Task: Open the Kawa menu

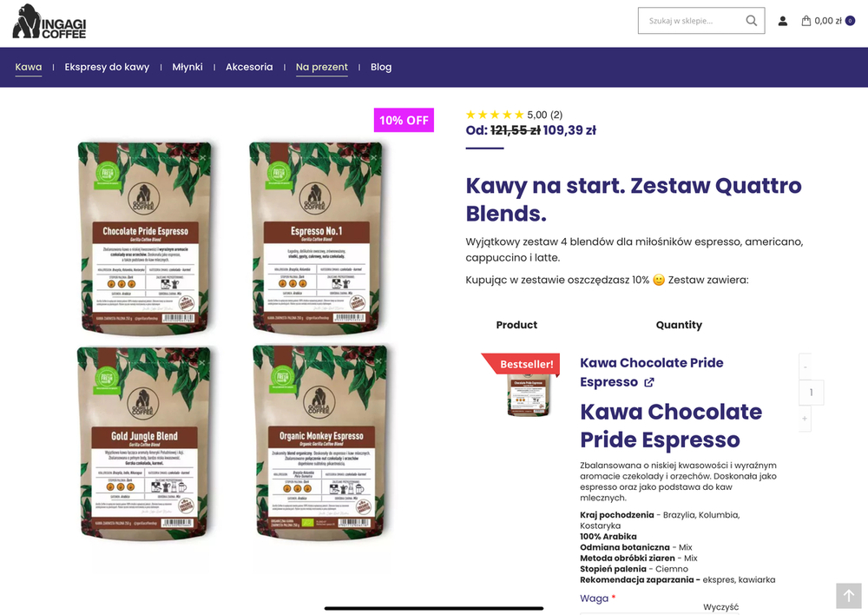Action: click(x=29, y=67)
